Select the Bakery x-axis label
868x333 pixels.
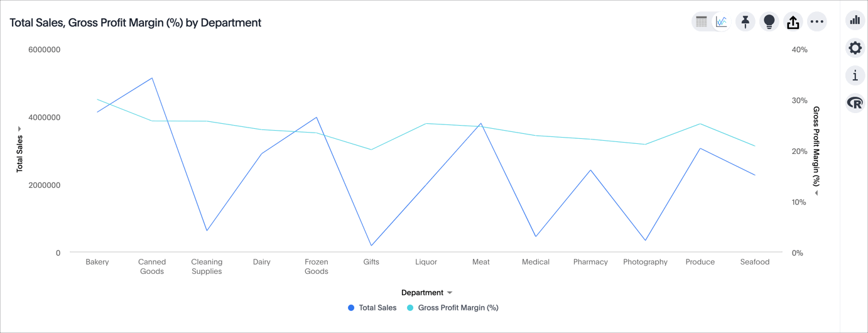97,262
